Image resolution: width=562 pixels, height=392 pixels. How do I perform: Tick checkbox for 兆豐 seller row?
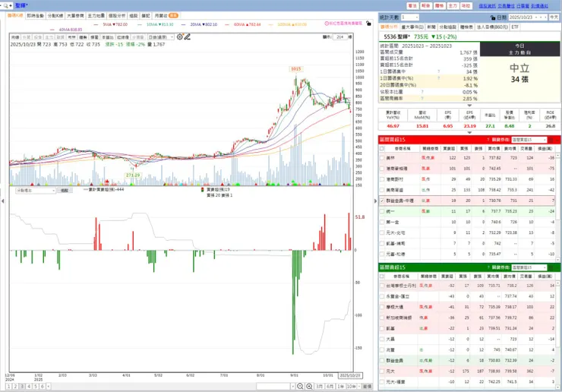382,349
